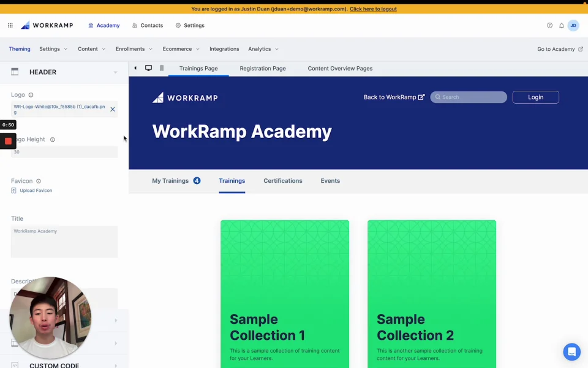
Task: Switch to the Registration Page tab
Action: pos(263,68)
